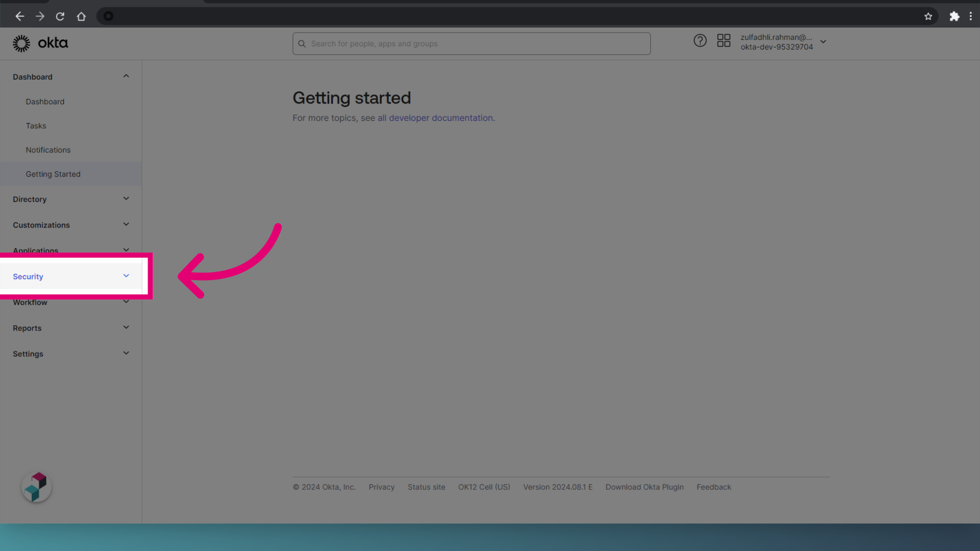
Task: Collapse the Dashboard section chevron
Action: point(126,76)
